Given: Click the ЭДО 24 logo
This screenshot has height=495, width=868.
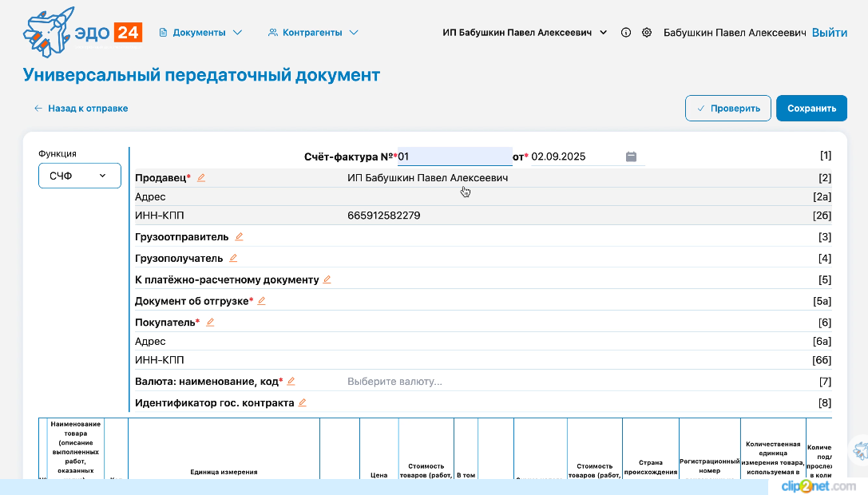Looking at the screenshot, I should click(80, 32).
